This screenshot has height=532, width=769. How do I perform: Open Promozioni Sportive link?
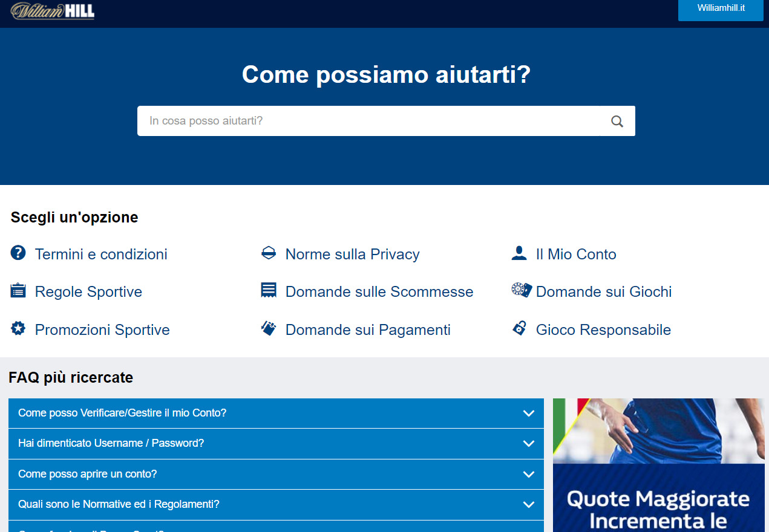[102, 330]
